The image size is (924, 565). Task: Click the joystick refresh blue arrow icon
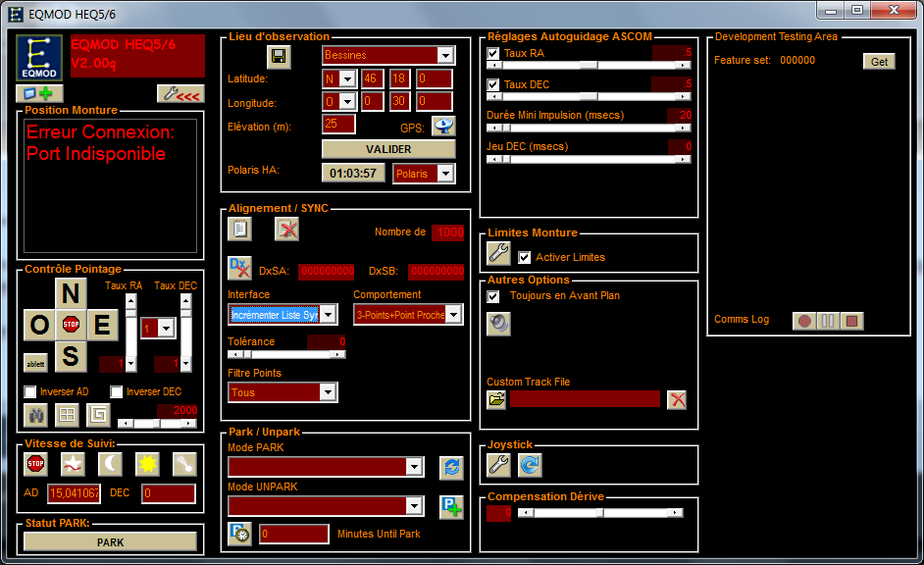[x=530, y=465]
